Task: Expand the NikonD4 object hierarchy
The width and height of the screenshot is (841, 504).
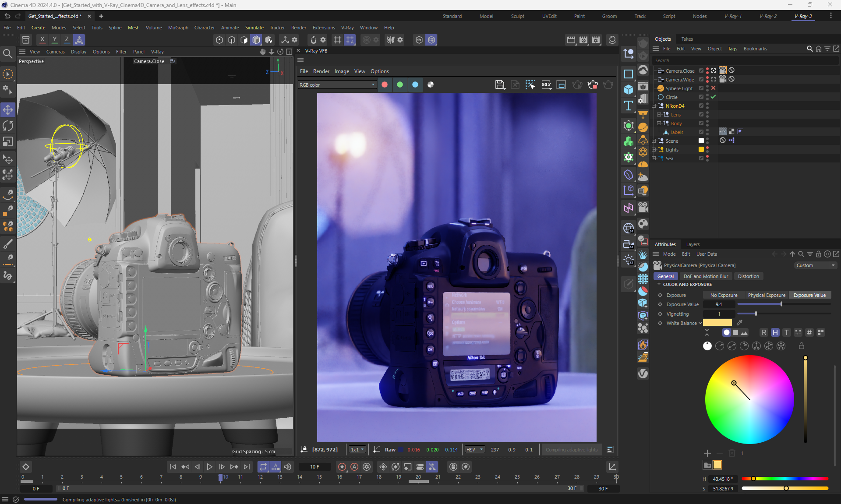Action: pos(654,106)
